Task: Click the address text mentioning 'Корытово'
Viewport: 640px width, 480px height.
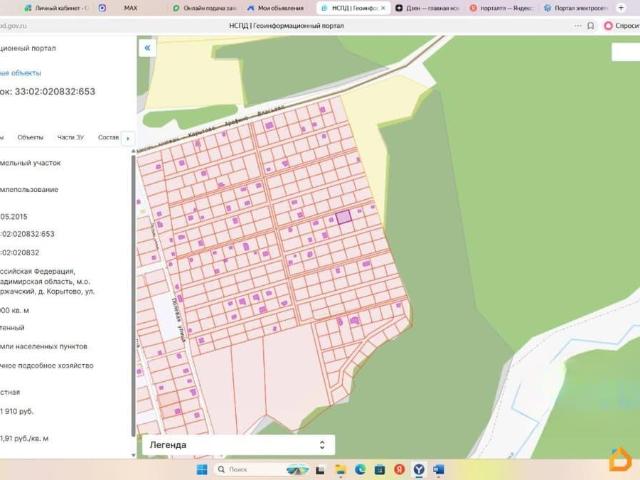Action: click(x=47, y=282)
